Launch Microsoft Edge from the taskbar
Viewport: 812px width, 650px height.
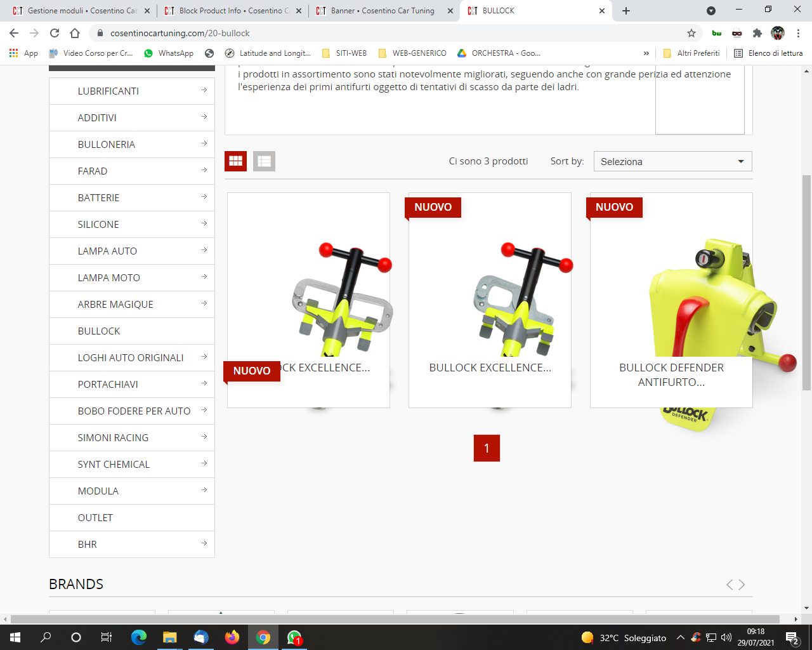tap(138, 637)
